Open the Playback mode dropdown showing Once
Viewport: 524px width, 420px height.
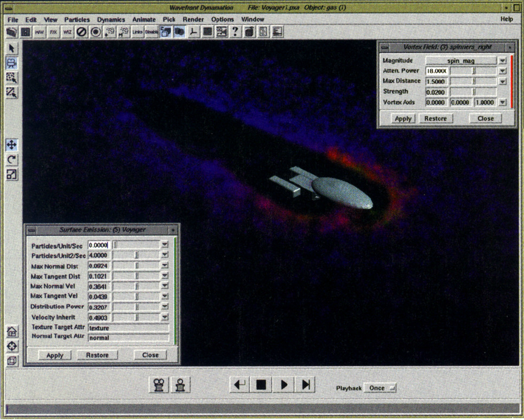[x=380, y=388]
